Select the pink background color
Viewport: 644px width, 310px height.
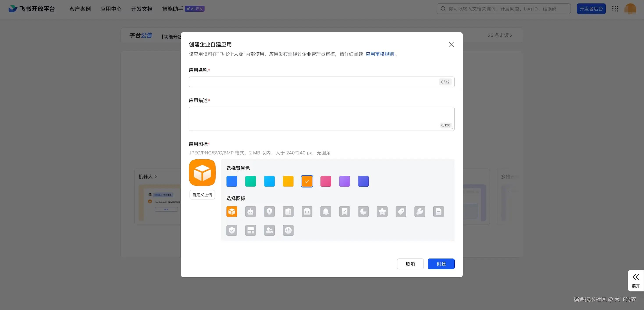click(326, 181)
